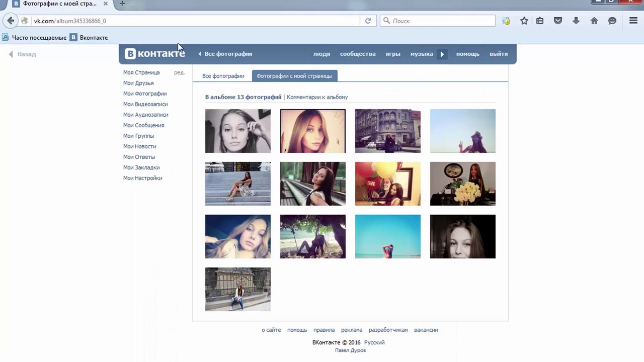Open Мои Сообщения in the left sidebar
Viewport: 644px width, 362px height.
pos(143,125)
